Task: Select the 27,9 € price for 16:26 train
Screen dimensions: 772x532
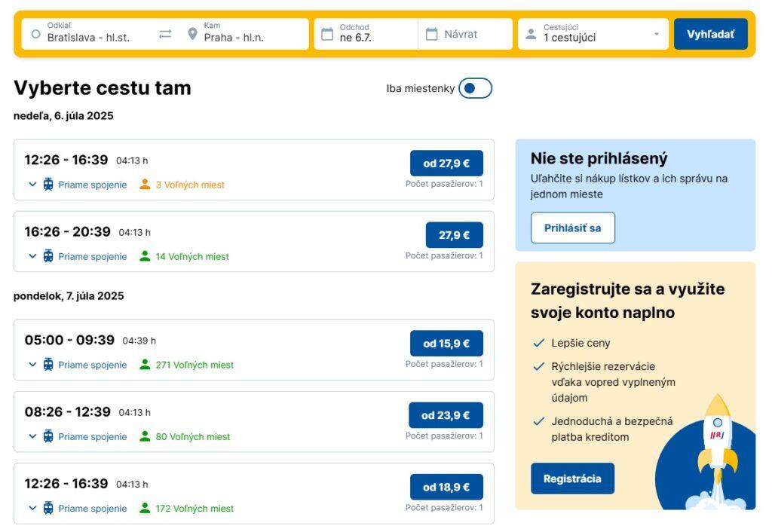Action: point(454,235)
